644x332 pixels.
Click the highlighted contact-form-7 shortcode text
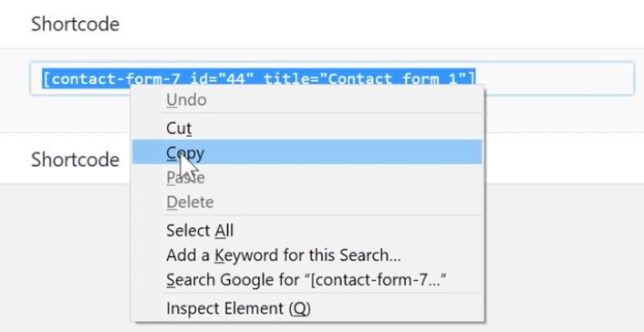(259, 78)
